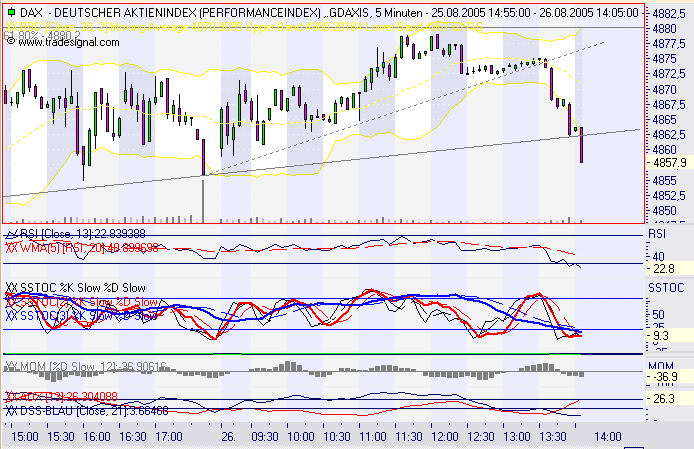Click the 15:00 time axis label
The height and width of the screenshot is (449, 694).
pyautogui.click(x=25, y=437)
